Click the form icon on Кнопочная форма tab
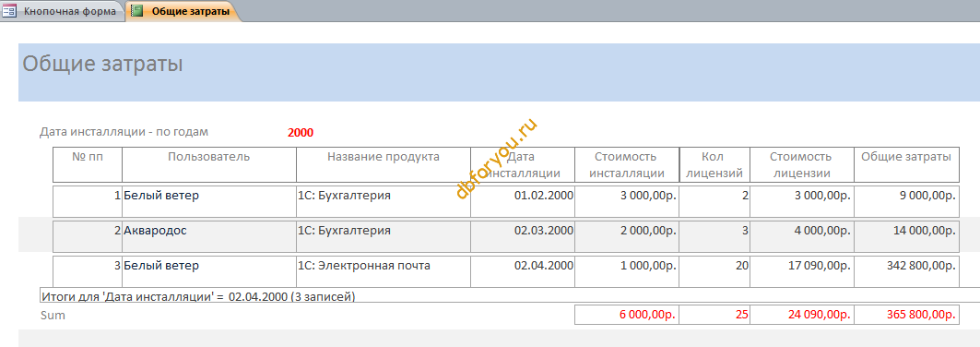Screen dimensions: 980x347 [x=9, y=11]
